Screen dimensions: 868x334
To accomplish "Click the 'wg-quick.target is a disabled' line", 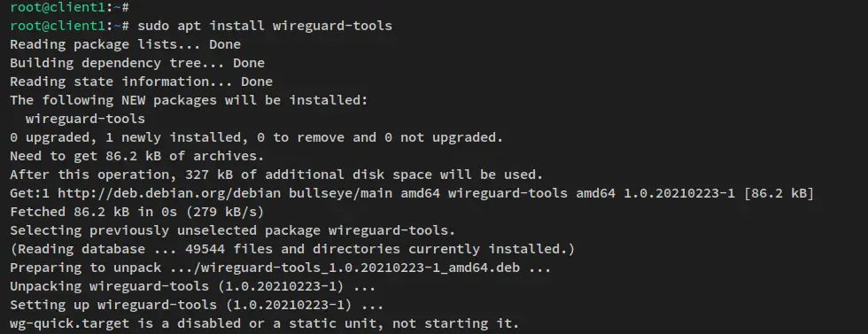I will (x=265, y=323).
